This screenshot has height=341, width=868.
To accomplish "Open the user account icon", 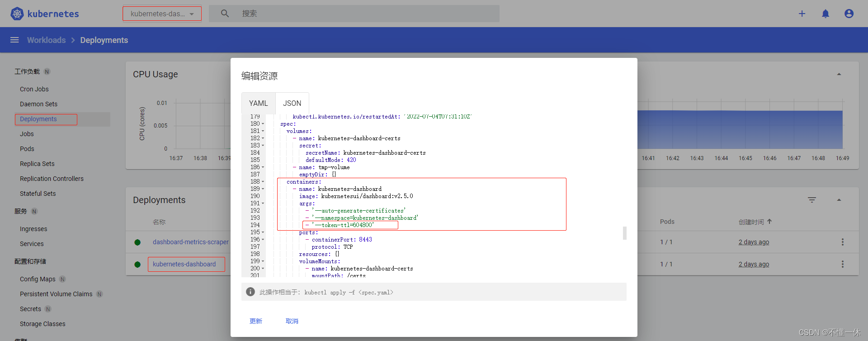I will (x=849, y=14).
